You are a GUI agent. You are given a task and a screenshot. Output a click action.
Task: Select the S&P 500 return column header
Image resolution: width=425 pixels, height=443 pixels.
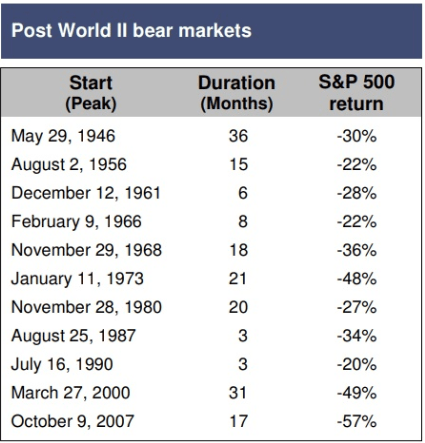pos(356,93)
